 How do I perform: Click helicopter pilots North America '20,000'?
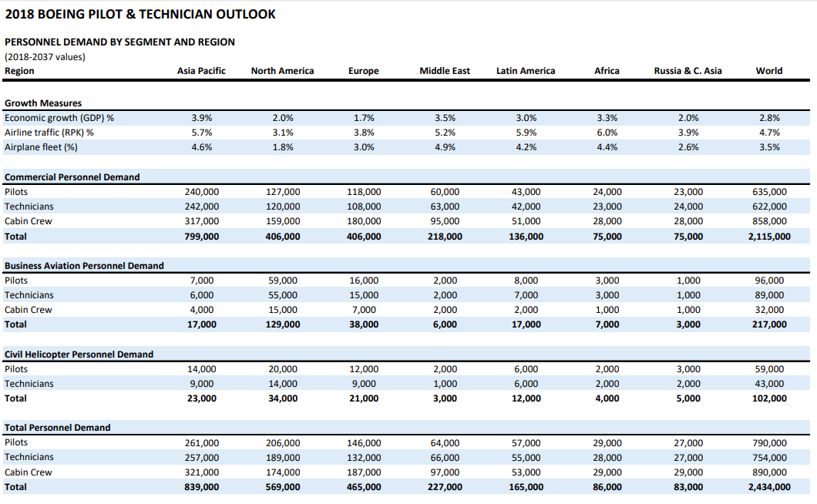tap(283, 369)
